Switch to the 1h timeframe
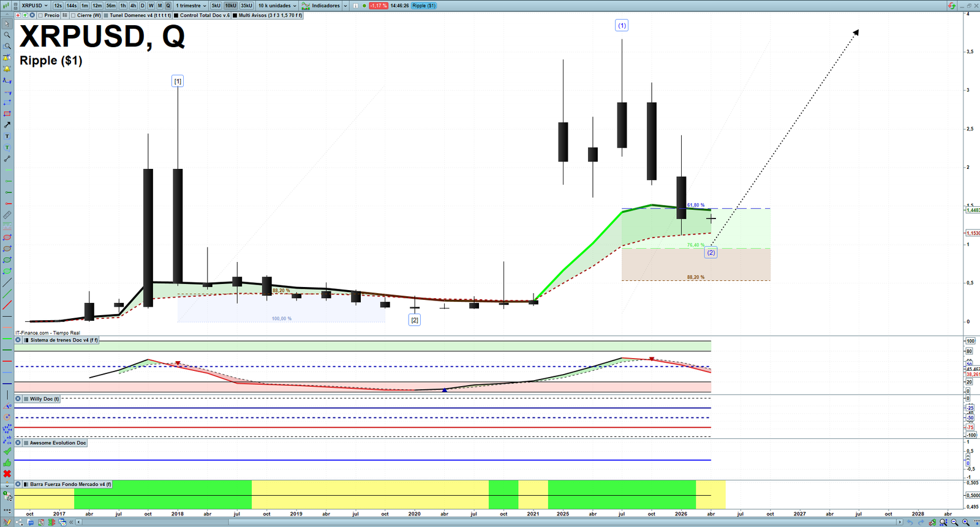The image size is (980, 527). pos(123,6)
